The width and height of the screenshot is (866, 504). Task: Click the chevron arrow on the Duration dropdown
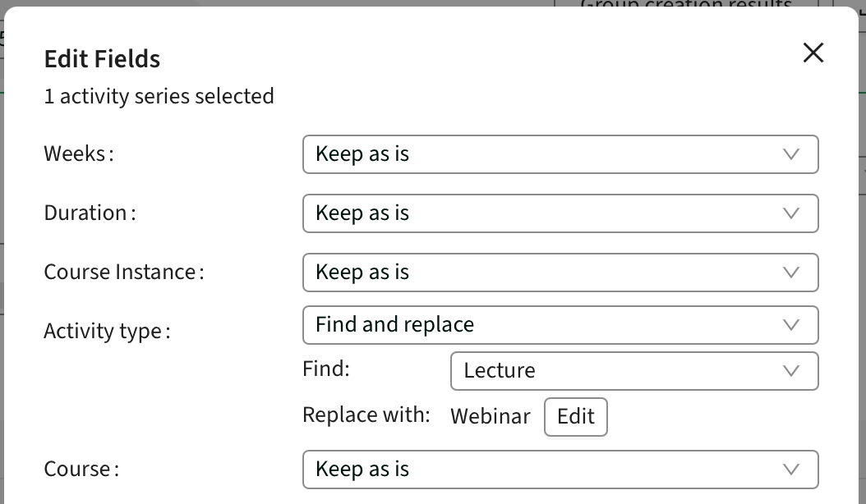[791, 213]
